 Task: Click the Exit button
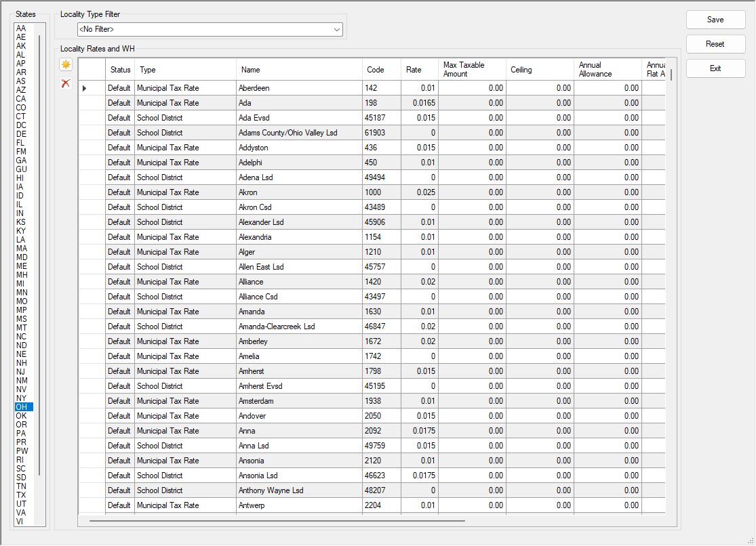[x=715, y=68]
